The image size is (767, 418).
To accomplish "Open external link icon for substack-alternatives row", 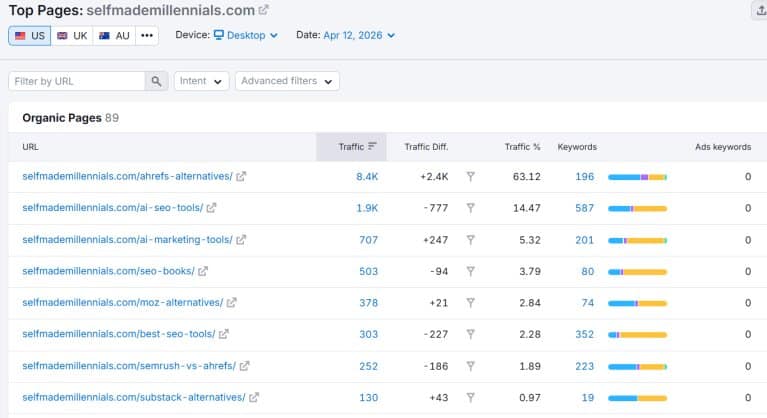I will tap(254, 397).
